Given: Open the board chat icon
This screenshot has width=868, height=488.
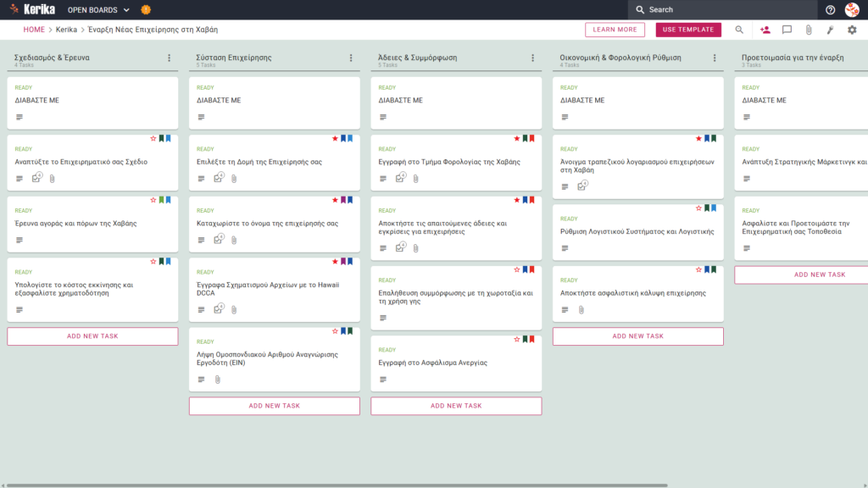Looking at the screenshot, I should [x=787, y=30].
